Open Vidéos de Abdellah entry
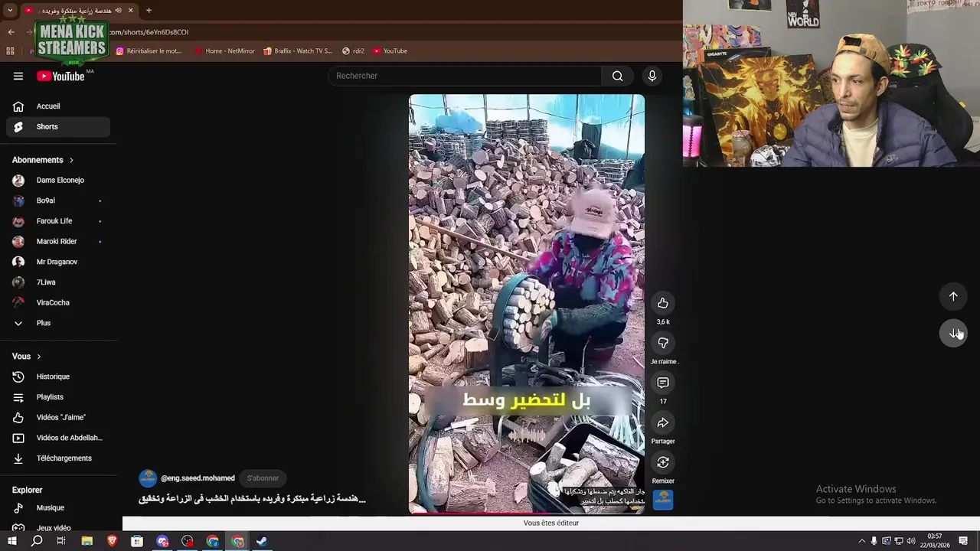 coord(58,438)
